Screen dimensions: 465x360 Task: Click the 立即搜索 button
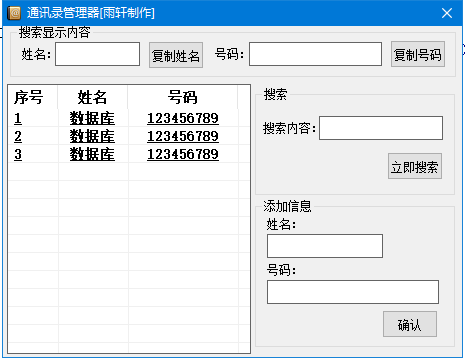tap(415, 166)
